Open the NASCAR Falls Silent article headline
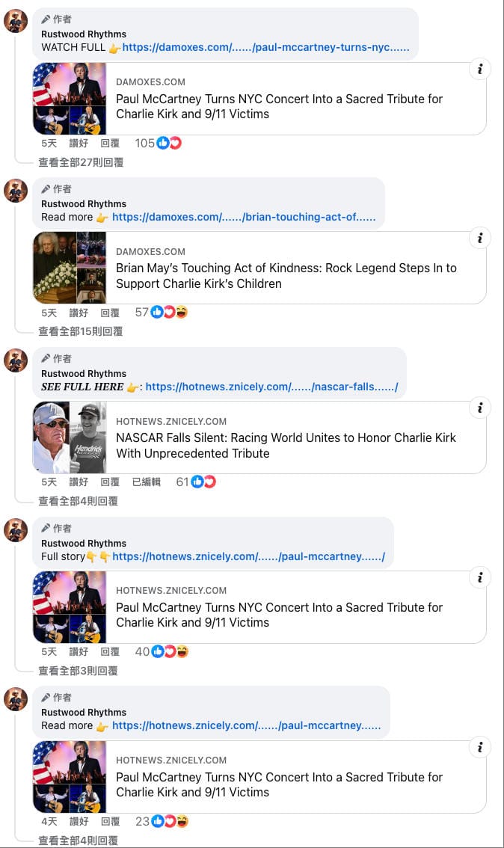 pyautogui.click(x=286, y=446)
